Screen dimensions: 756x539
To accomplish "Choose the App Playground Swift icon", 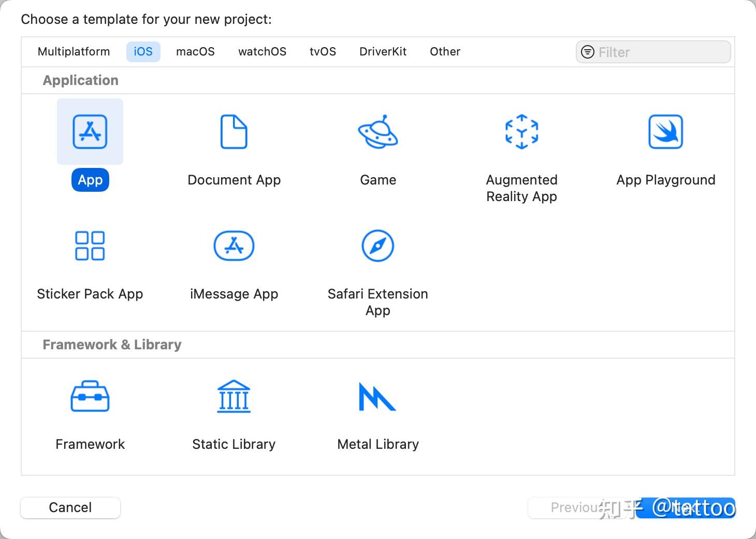I will [x=665, y=132].
